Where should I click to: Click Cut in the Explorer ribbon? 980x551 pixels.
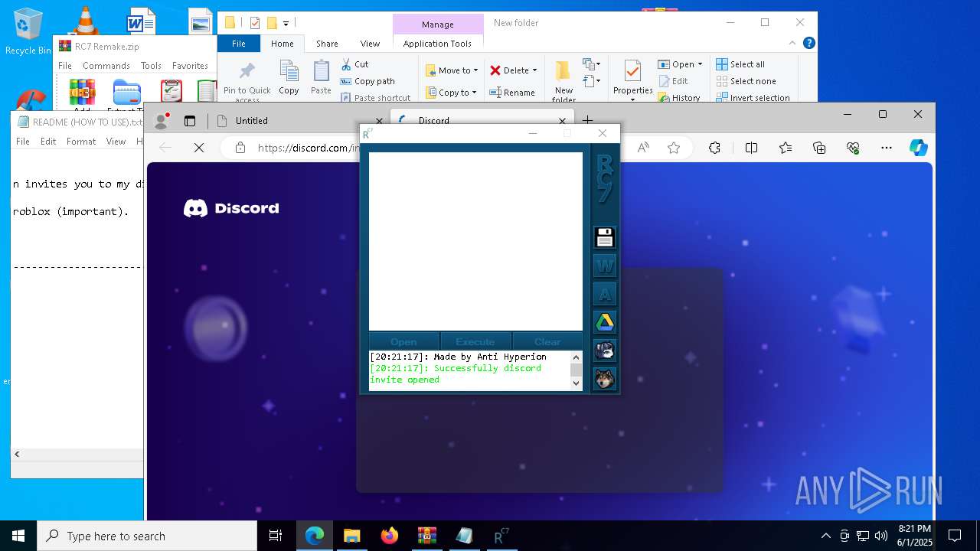354,64
